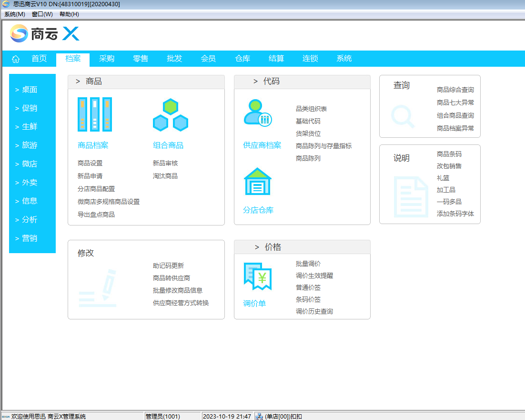Click the 代码 panel header arrow
This screenshot has width=525, height=420.
(x=255, y=82)
